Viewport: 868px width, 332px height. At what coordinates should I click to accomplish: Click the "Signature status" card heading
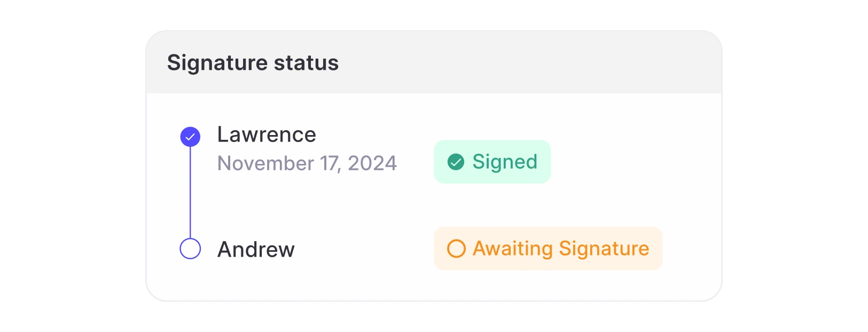click(x=253, y=63)
